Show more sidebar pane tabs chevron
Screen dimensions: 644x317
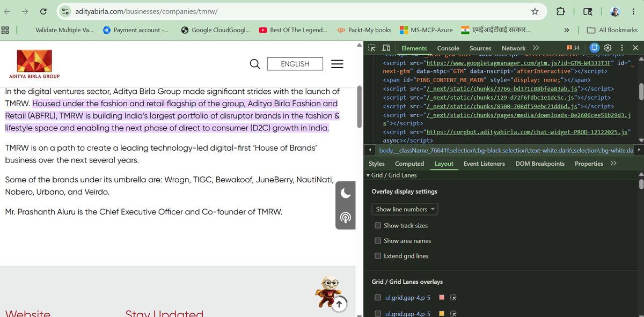point(613,164)
